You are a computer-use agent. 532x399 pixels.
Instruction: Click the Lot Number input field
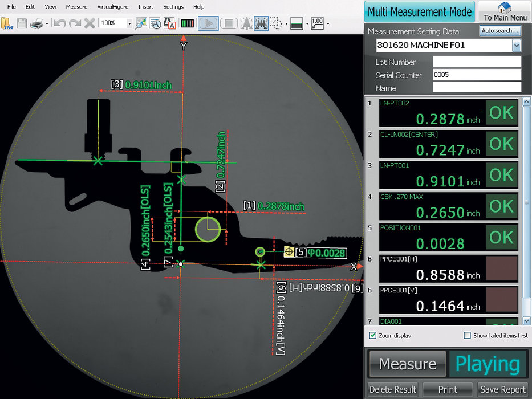pyautogui.click(x=477, y=62)
